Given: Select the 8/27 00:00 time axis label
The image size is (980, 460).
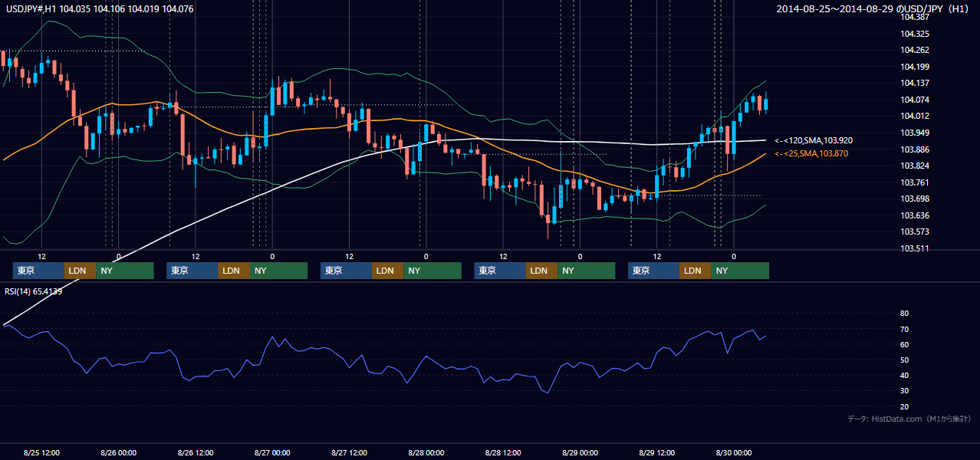Looking at the screenshot, I should point(272,452).
